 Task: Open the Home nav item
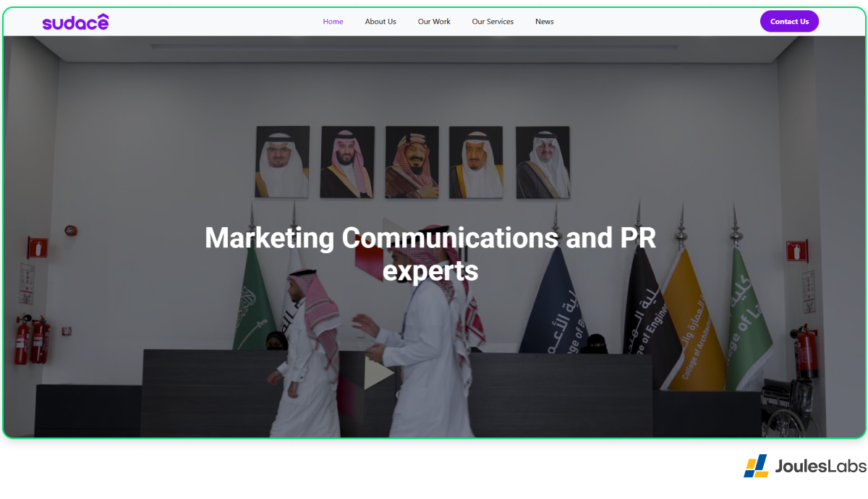(333, 22)
